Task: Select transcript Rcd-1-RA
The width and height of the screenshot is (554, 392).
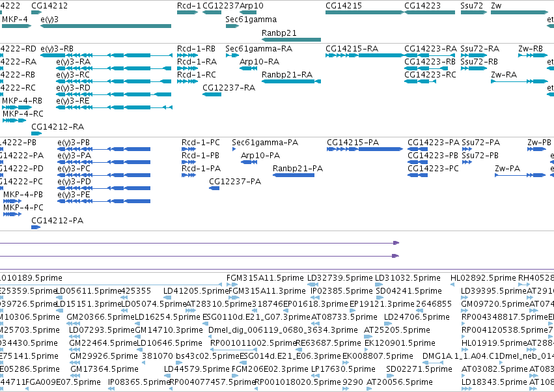Action: [x=187, y=68]
